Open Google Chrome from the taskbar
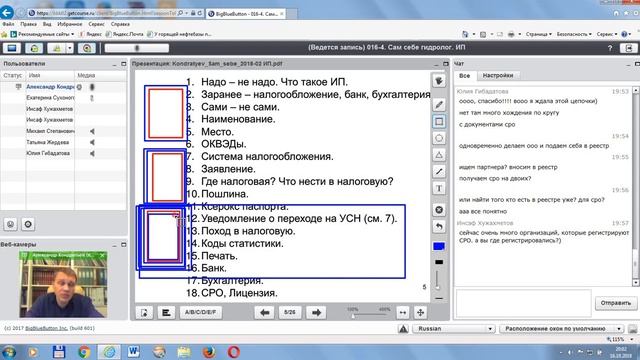Viewport: 640px width, 360px height. coord(84,351)
